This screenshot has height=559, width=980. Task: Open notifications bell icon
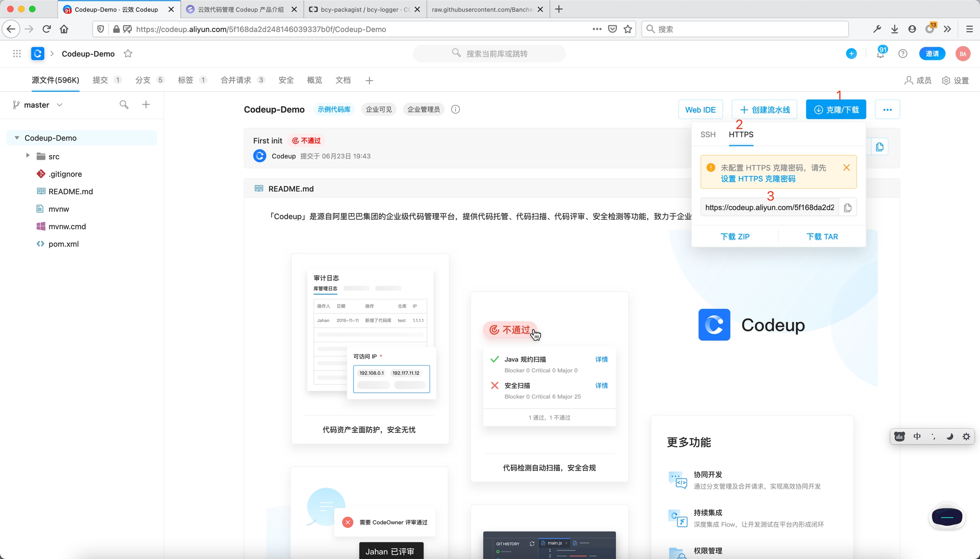[880, 54]
